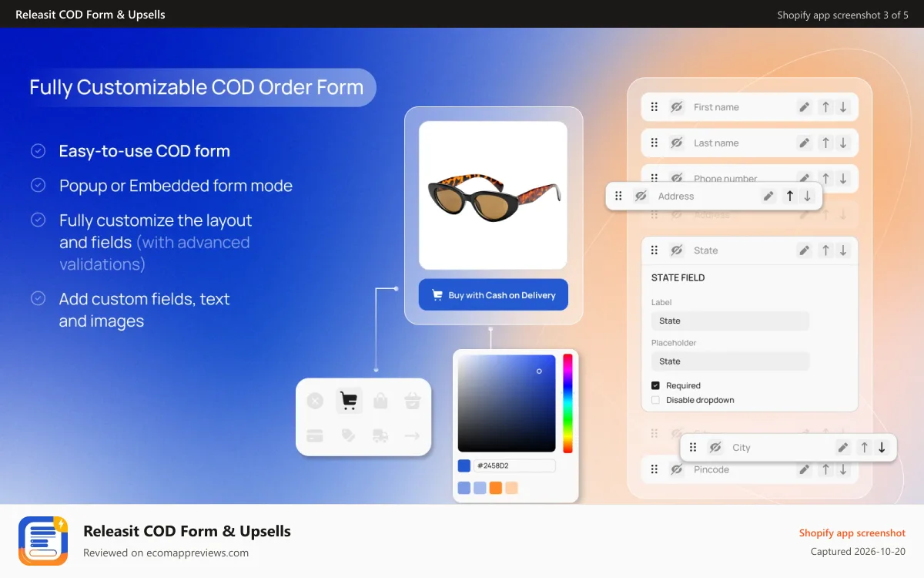Enable the Disable dropdown checkbox

(x=655, y=400)
